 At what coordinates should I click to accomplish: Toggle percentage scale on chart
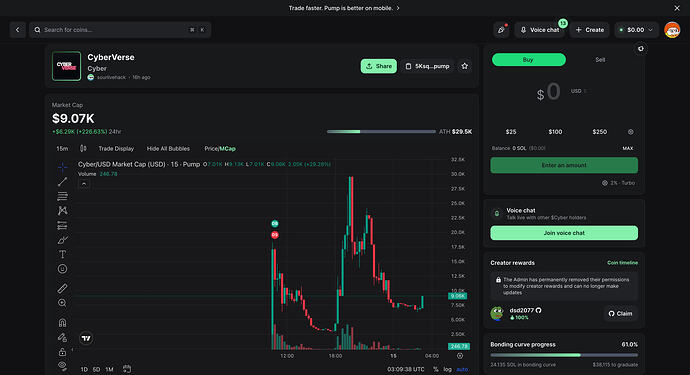click(436, 369)
